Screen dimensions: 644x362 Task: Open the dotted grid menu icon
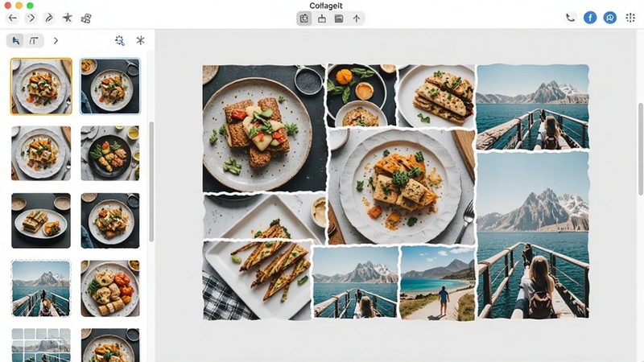click(x=630, y=18)
